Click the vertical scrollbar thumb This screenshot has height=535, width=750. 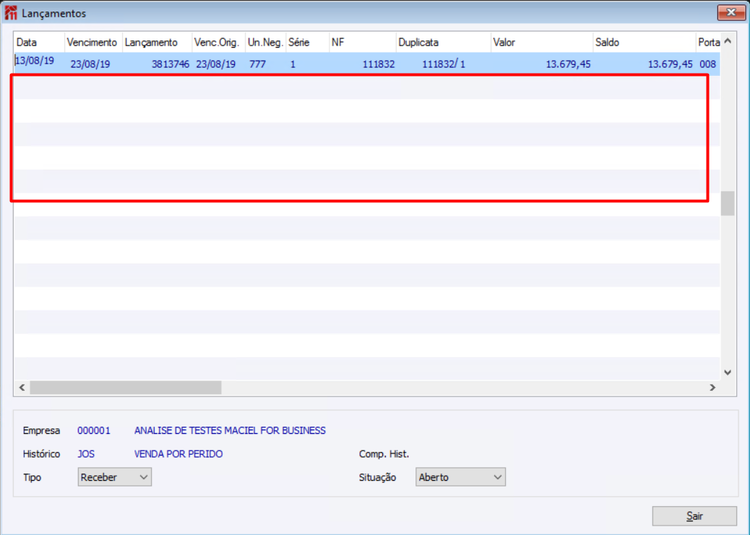coord(728,204)
